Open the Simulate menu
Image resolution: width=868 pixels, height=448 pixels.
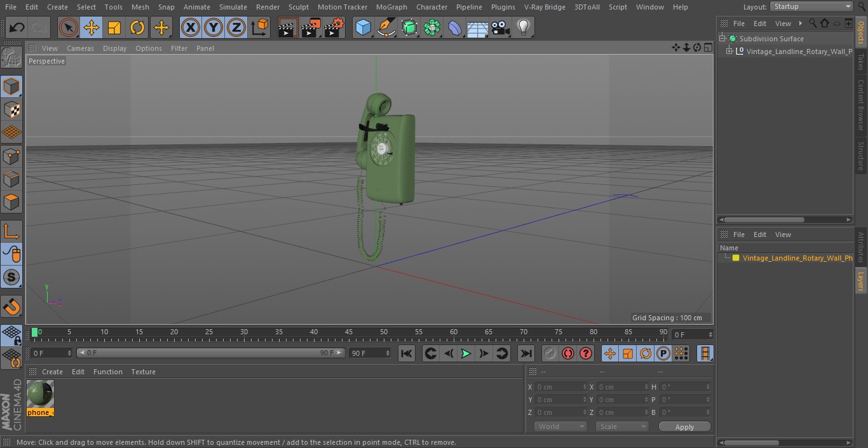(x=233, y=7)
